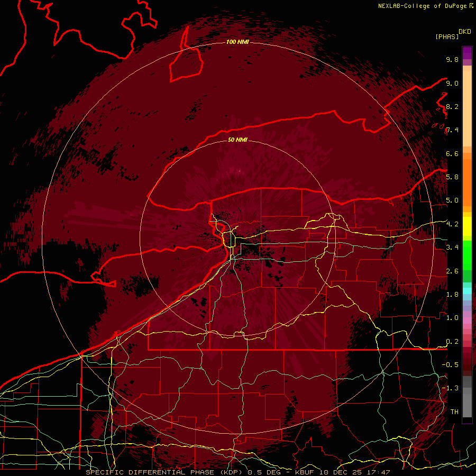Viewport: 476px width, 476px height.
Task: Click the 1.8 legend value
Action: click(x=452, y=295)
